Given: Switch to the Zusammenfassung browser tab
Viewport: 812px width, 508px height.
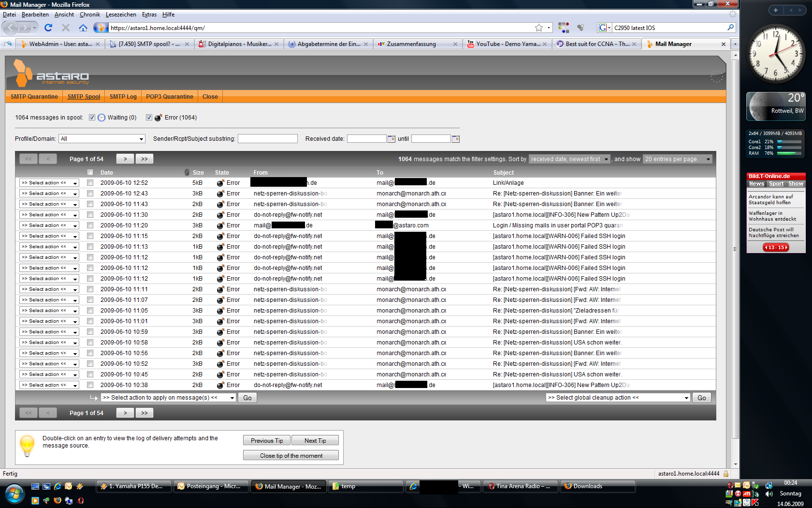Looking at the screenshot, I should tap(417, 44).
